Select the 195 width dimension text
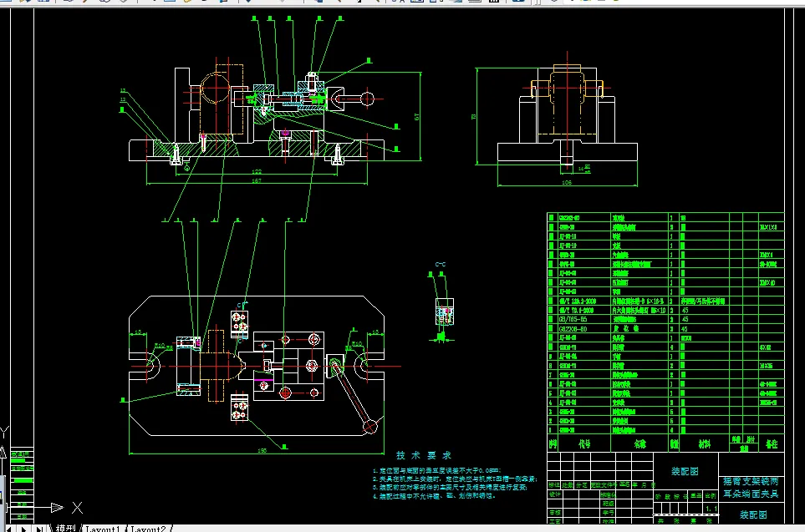 point(262,451)
